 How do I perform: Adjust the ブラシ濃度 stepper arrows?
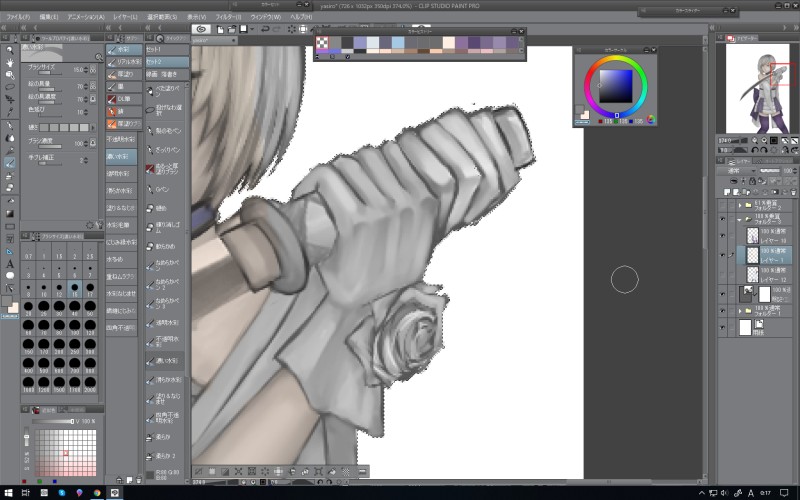click(x=86, y=143)
